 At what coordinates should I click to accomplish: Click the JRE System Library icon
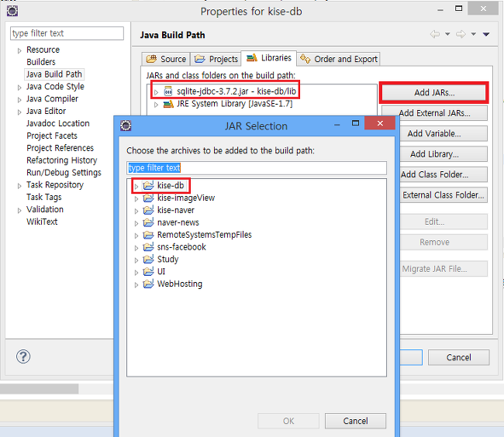(168, 104)
